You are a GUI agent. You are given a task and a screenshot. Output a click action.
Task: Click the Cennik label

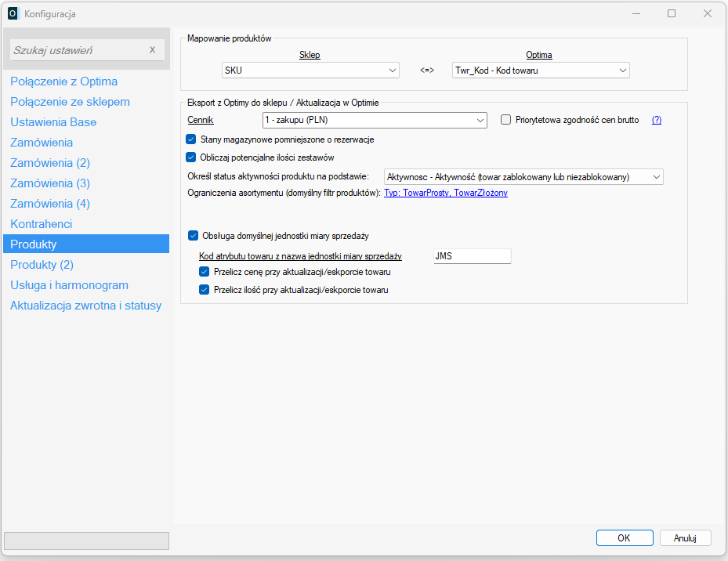pyautogui.click(x=200, y=120)
